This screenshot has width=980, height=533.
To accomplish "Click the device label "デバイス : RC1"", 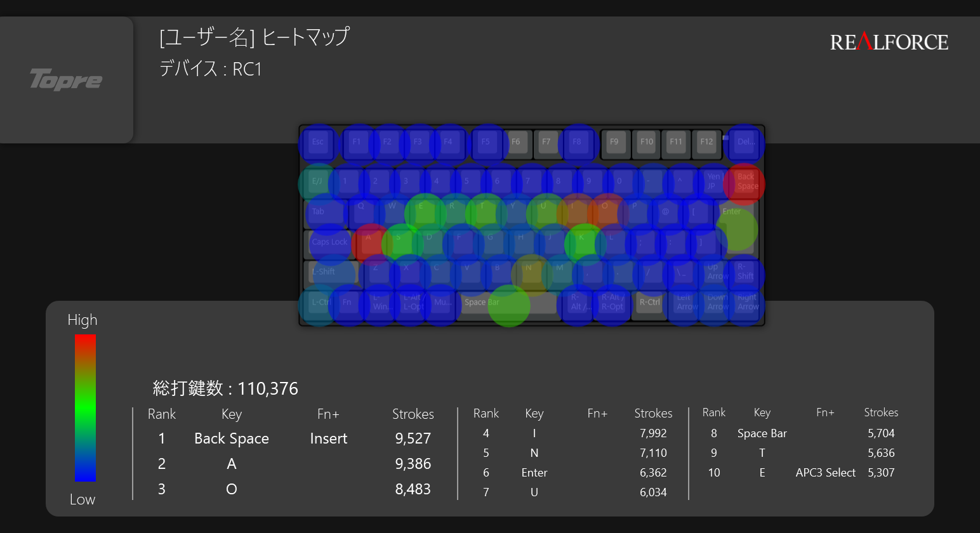I will [x=210, y=69].
